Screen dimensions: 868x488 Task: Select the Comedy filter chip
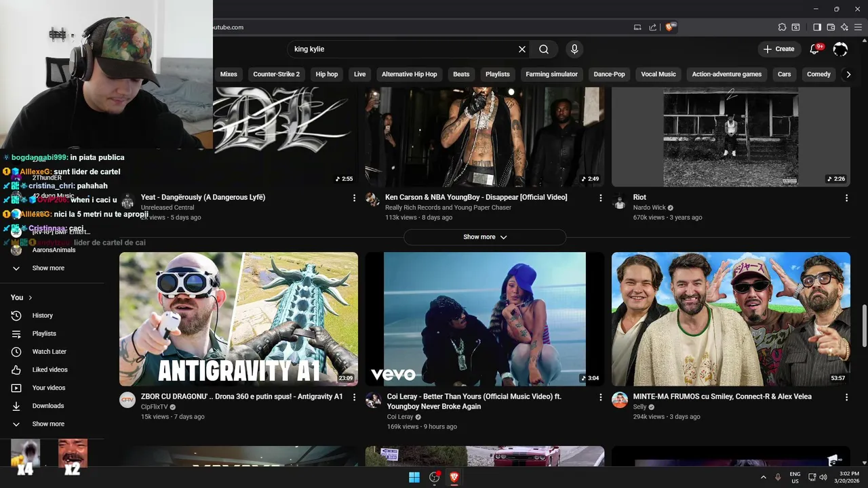coord(818,75)
